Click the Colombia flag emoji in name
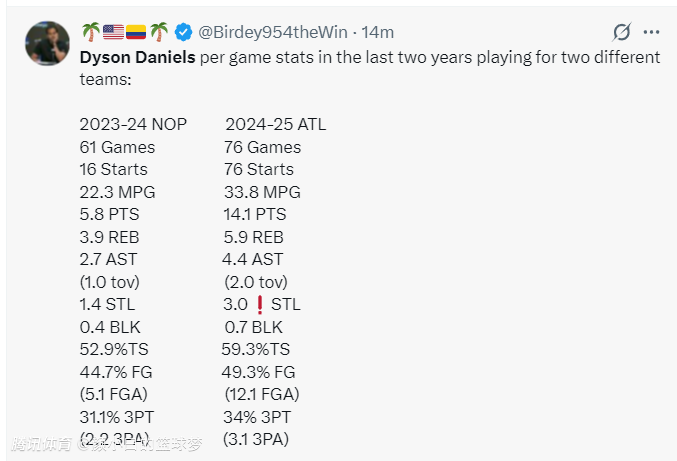Viewport: 677px width, 461px height. pos(136,32)
